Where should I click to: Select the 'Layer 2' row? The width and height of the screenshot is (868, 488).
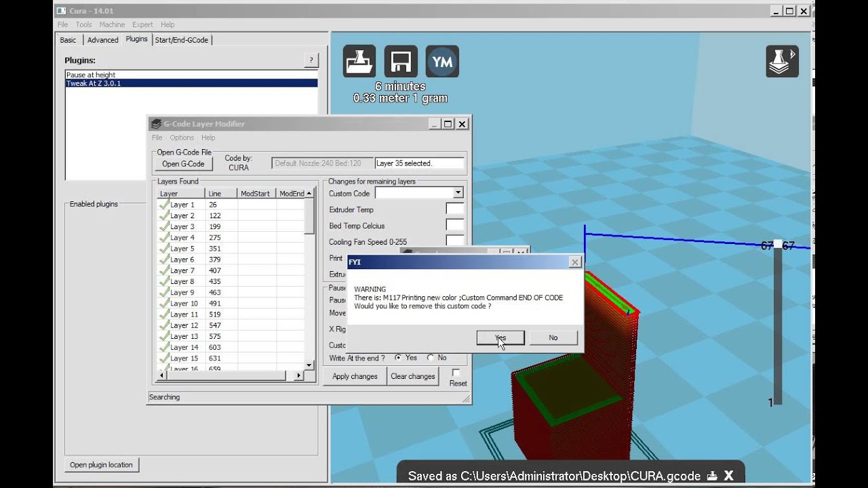(x=231, y=216)
